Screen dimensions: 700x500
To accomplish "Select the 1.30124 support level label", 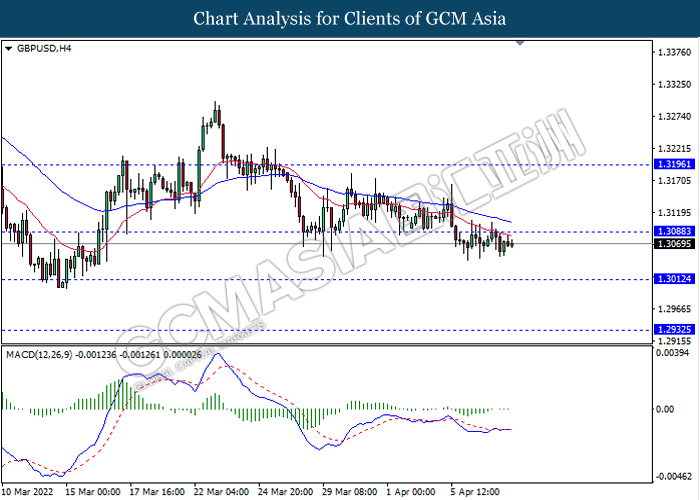I will [x=674, y=279].
